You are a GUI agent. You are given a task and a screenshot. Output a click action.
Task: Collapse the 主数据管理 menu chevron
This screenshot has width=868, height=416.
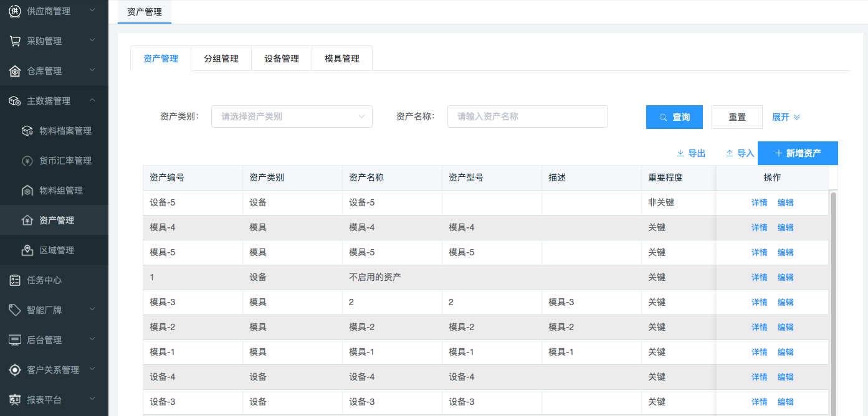[x=92, y=100]
